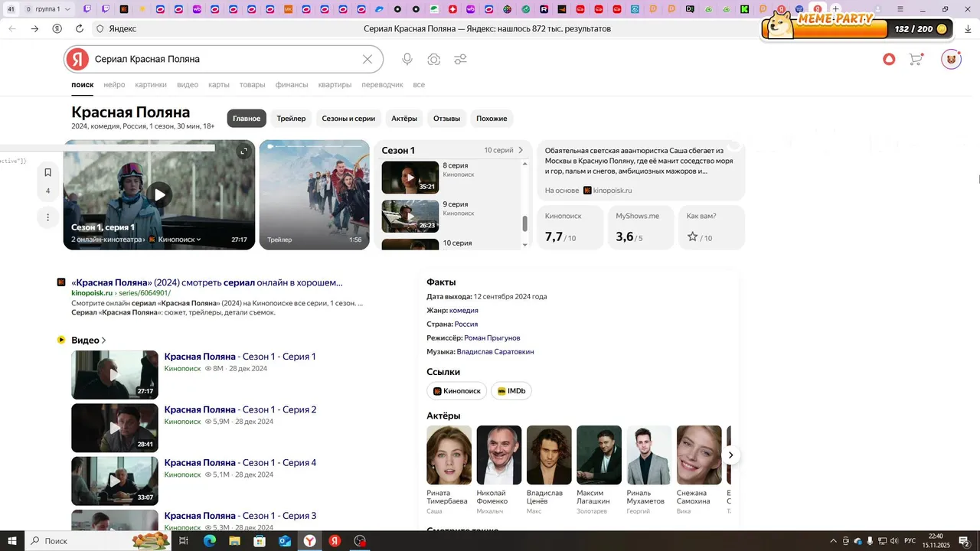Viewport: 980px width, 551px height.
Task: Click scrollbar down arrow in episodes list
Action: point(525,245)
